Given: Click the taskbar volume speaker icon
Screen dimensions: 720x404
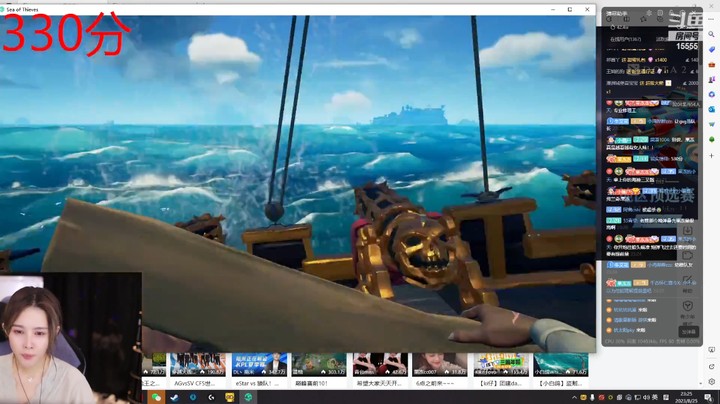Looking at the screenshot, I should 646,398.
